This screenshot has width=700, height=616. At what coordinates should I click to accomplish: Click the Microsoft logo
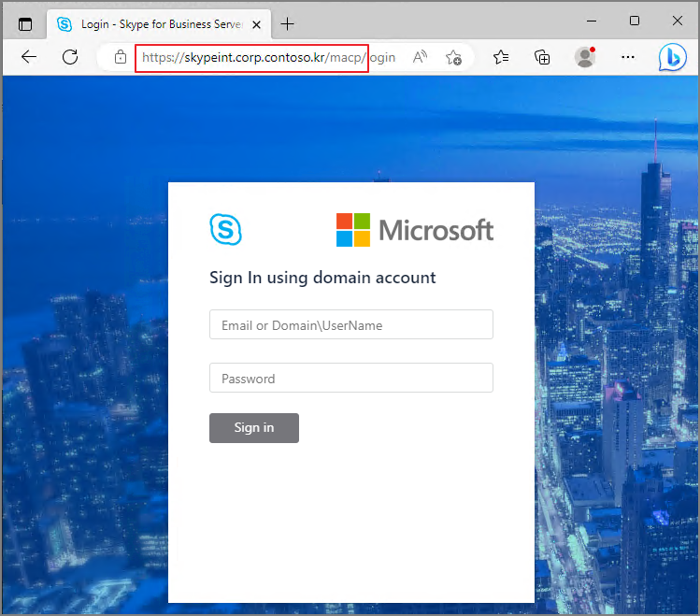point(415,230)
